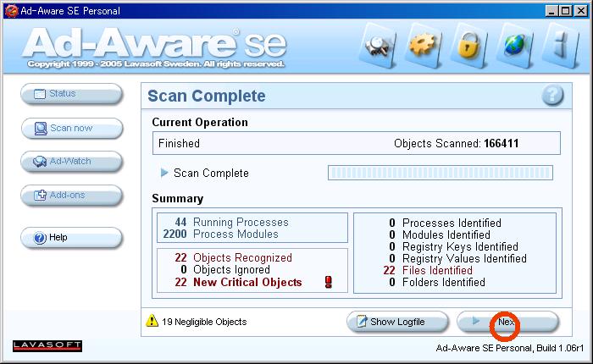Image resolution: width=593 pixels, height=364 pixels.
Task: Click the question mark help icon beside Scan Complete
Action: point(552,96)
